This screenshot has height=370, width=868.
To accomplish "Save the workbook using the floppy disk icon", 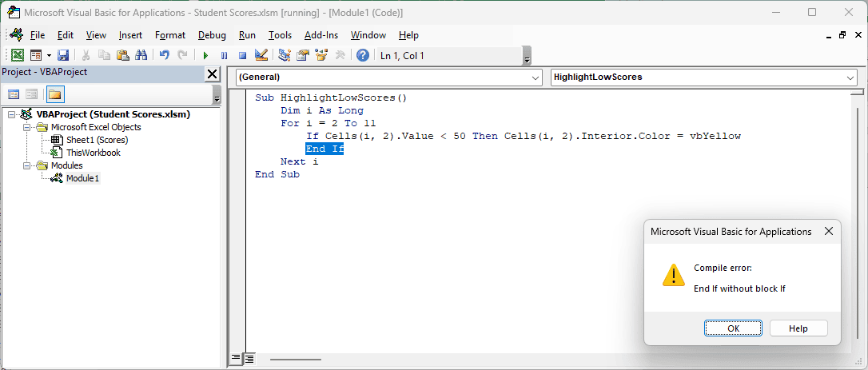I will coord(62,55).
